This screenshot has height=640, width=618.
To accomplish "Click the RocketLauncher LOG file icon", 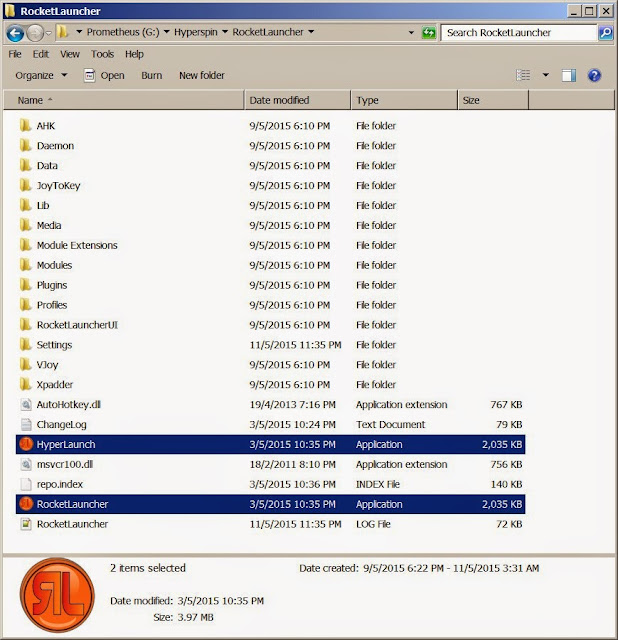I will point(26,524).
